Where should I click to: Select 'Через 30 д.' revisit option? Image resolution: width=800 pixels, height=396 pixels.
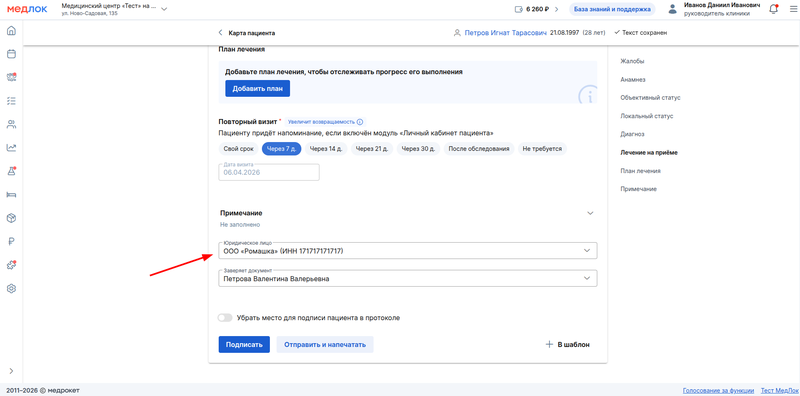point(418,149)
